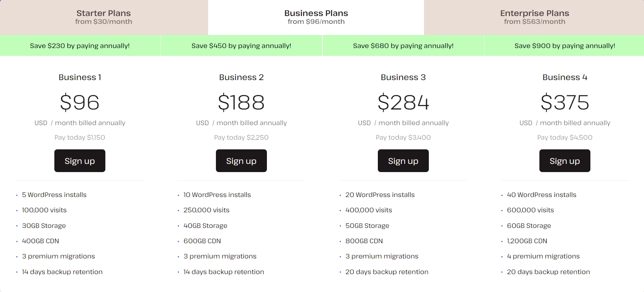644x292 pixels.
Task: Click the 800GB CDN feature item
Action: pyautogui.click(x=364, y=241)
